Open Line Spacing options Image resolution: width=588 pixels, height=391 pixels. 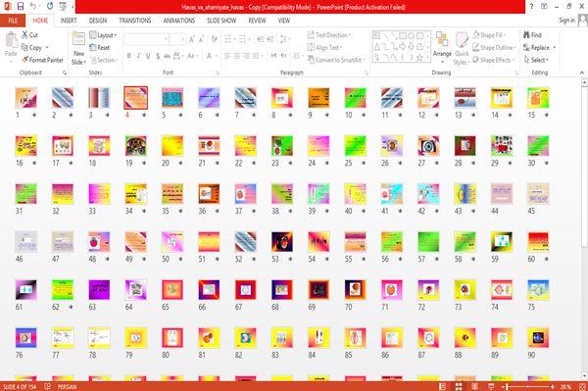[x=284, y=39]
